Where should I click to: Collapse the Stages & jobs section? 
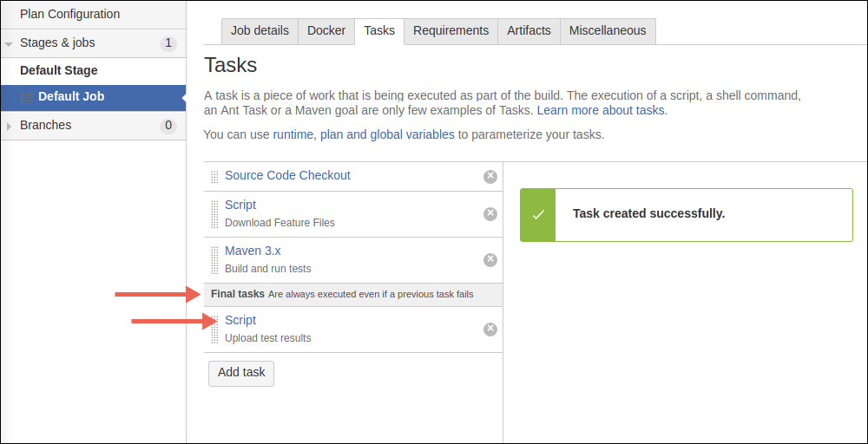9,43
